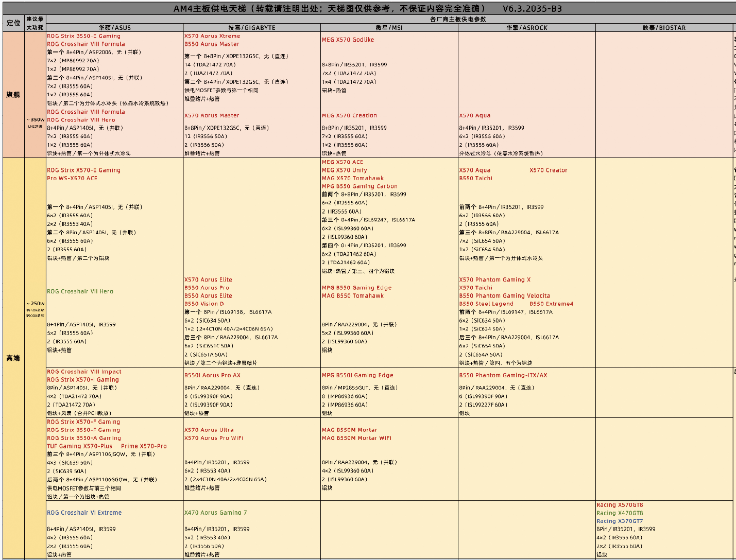Image resolution: width=736 pixels, height=560 pixels.
Task: Click the ~350w power value
Action: pos(35,119)
